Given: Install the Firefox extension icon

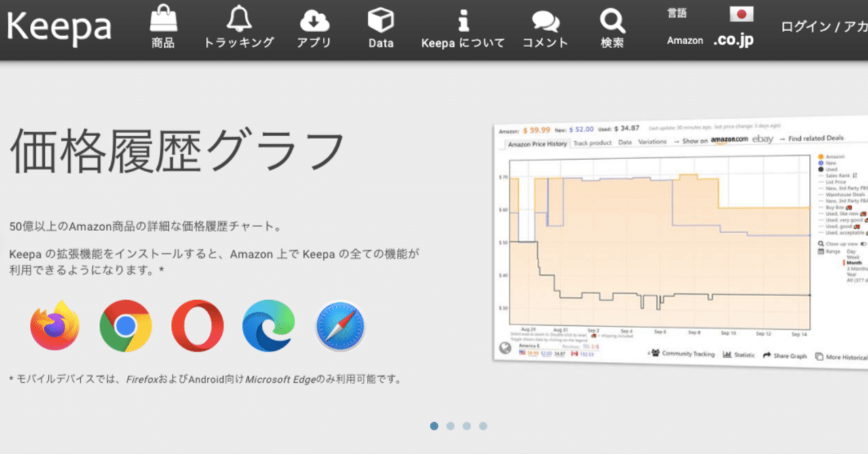Looking at the screenshot, I should pos(55,325).
